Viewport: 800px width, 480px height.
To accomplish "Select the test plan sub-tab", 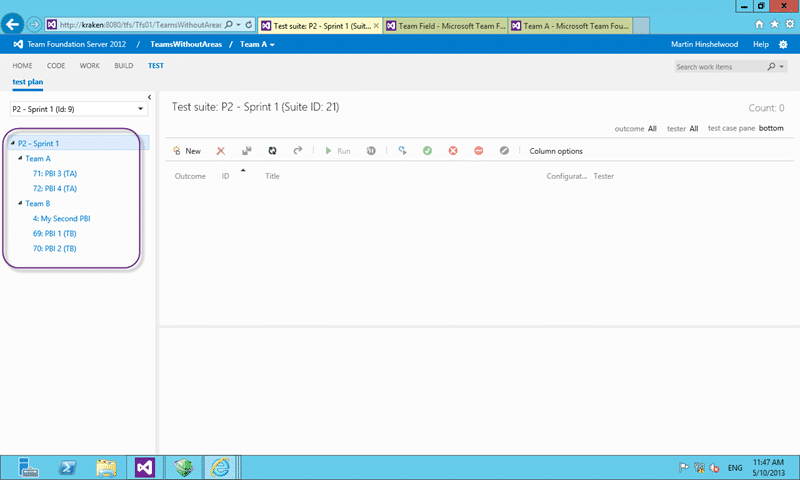I will pyautogui.click(x=28, y=82).
